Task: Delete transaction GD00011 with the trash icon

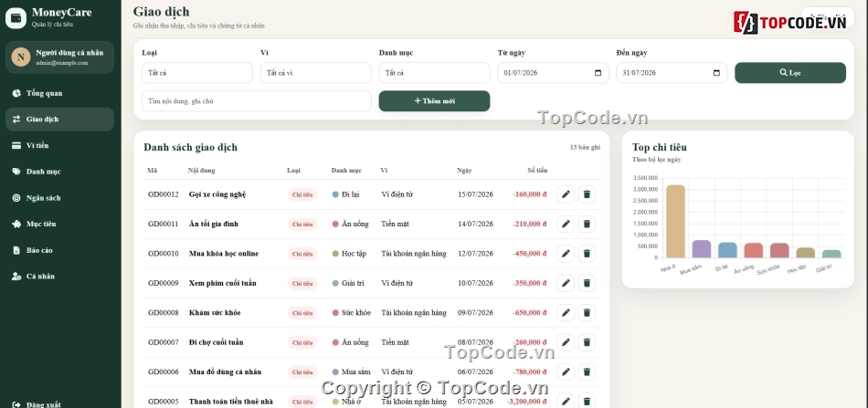Action: point(587,224)
